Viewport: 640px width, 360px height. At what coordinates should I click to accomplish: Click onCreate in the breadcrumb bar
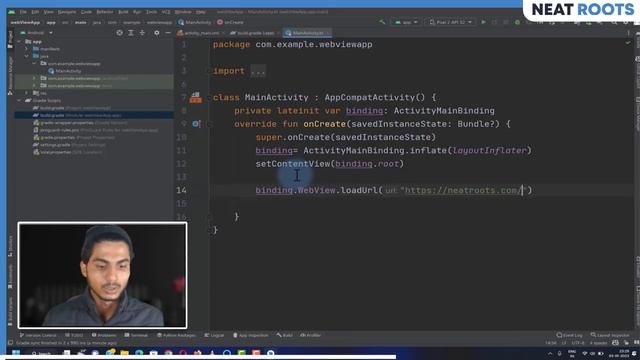pos(231,22)
